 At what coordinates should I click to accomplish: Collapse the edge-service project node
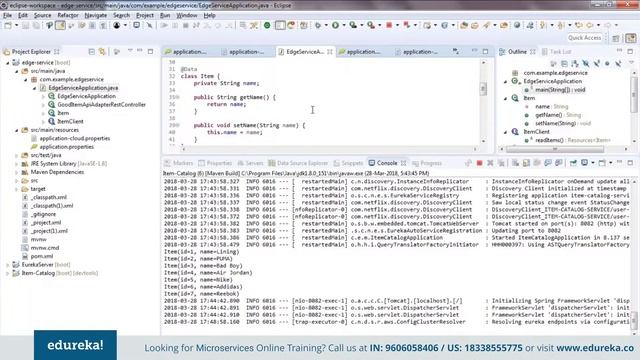(x=8, y=63)
